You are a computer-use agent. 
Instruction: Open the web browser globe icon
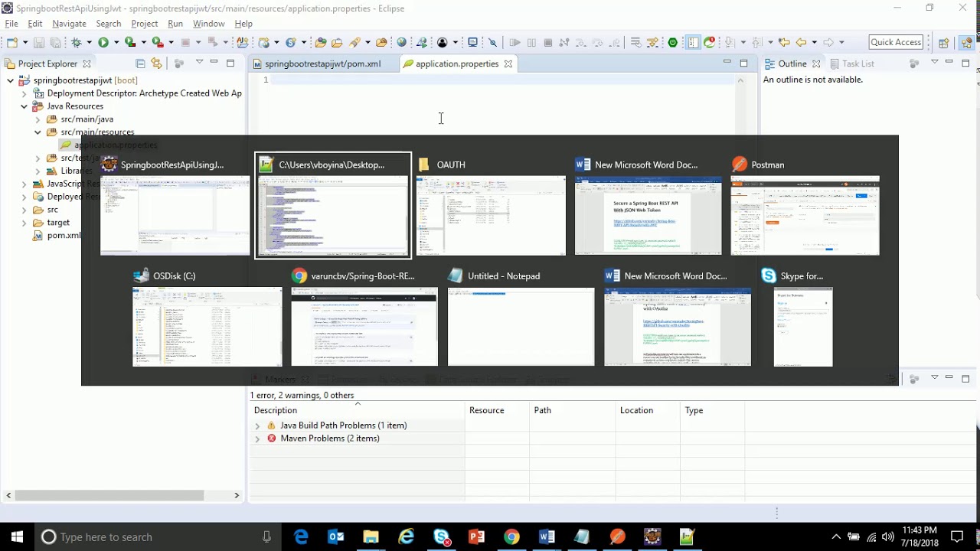pos(401,42)
